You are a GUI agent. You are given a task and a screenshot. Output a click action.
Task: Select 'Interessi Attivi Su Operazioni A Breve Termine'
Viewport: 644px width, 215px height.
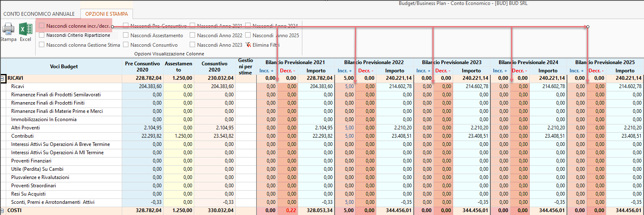[60, 144]
